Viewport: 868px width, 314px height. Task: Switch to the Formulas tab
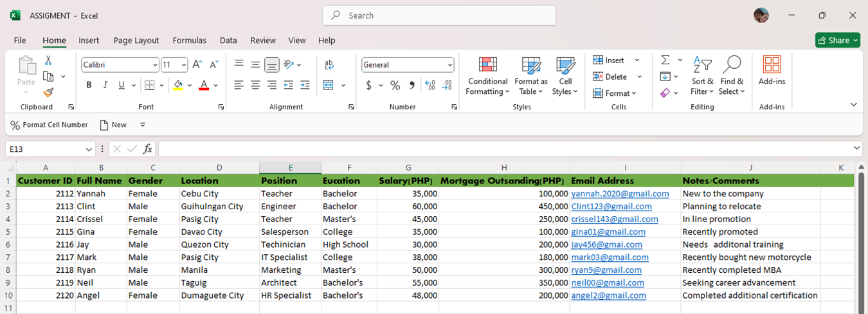click(190, 40)
